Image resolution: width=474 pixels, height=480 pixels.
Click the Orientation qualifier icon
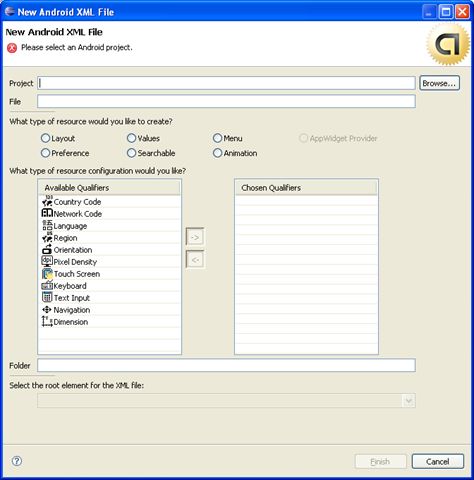47,249
